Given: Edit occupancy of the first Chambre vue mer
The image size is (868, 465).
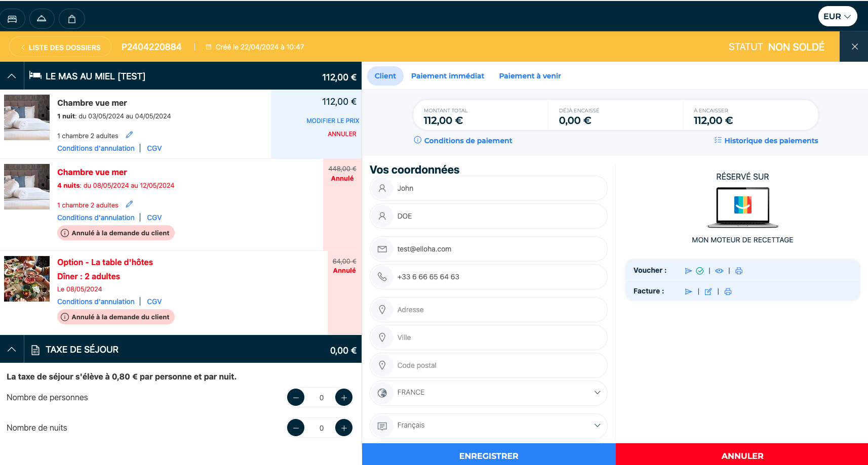Looking at the screenshot, I should coord(129,135).
